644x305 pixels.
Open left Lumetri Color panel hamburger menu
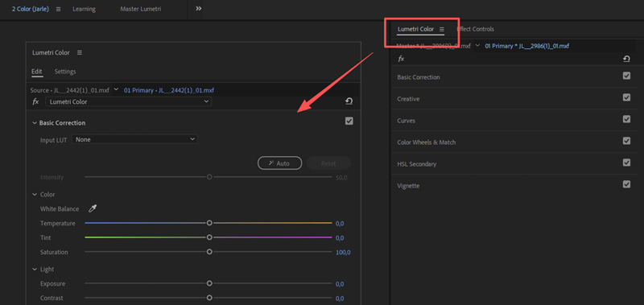[79, 52]
